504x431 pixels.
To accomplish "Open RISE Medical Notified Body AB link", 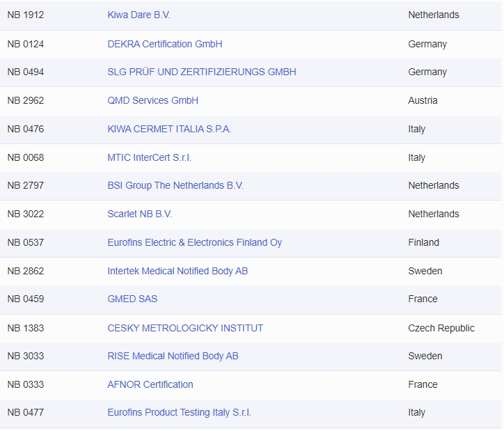I will point(173,356).
